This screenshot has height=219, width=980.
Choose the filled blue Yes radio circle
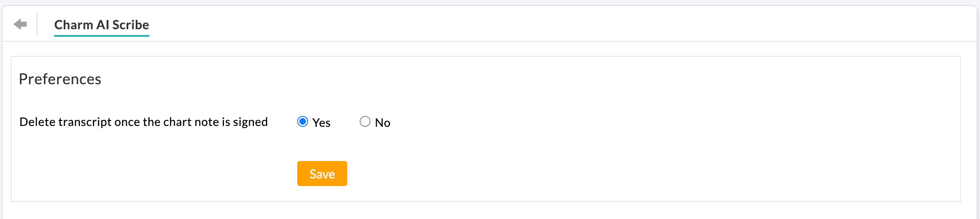coord(303,121)
